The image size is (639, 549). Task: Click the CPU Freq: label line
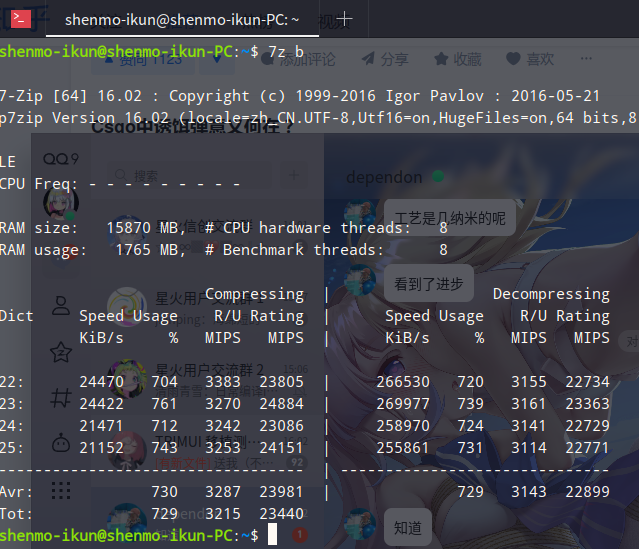pyautogui.click(x=120, y=184)
